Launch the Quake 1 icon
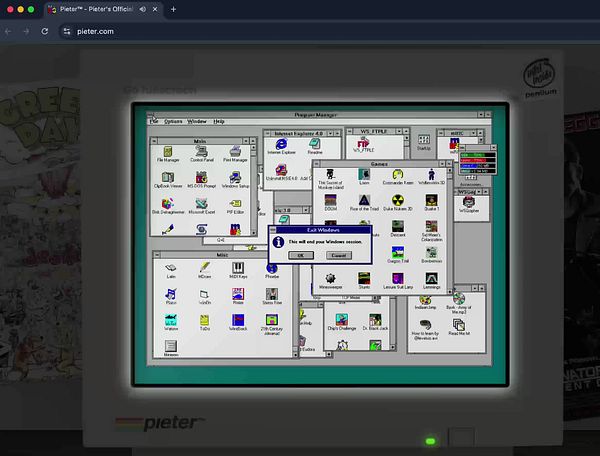Image resolution: width=600 pixels, height=456 pixels. [431, 203]
